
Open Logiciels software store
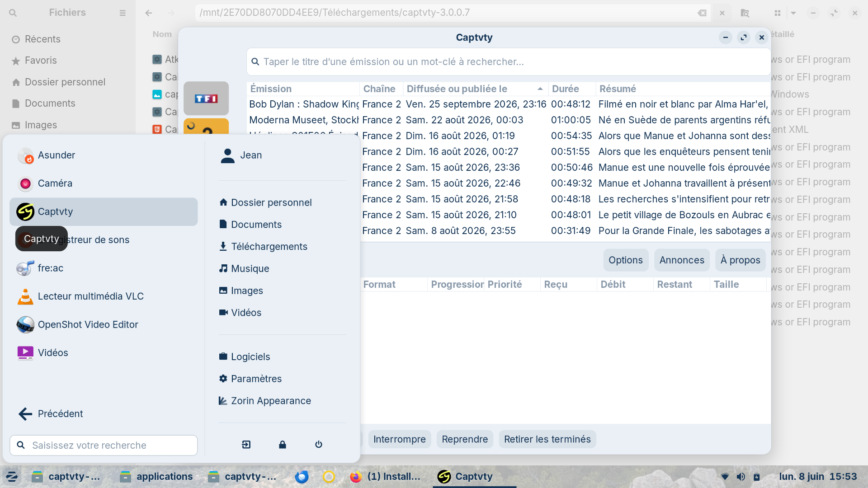(x=283, y=357)
